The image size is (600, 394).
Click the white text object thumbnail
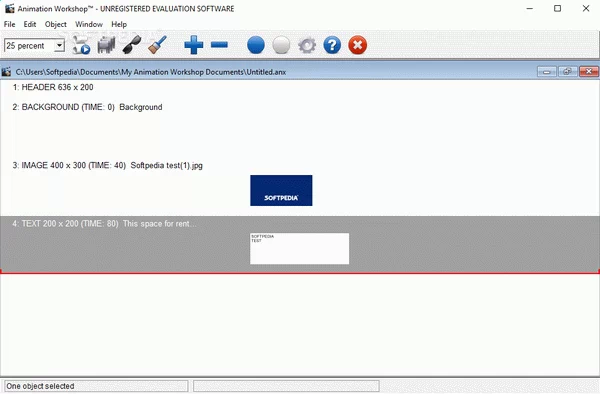(x=300, y=249)
